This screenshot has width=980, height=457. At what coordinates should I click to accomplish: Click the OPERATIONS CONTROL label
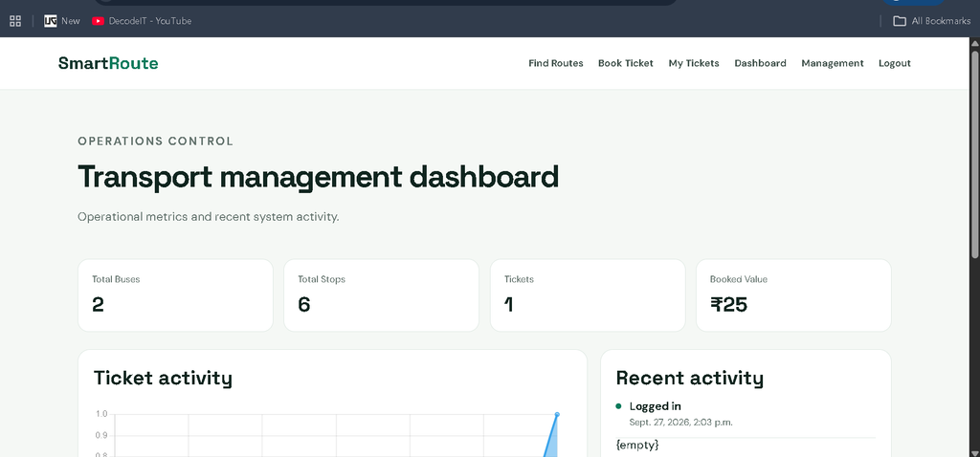click(156, 141)
